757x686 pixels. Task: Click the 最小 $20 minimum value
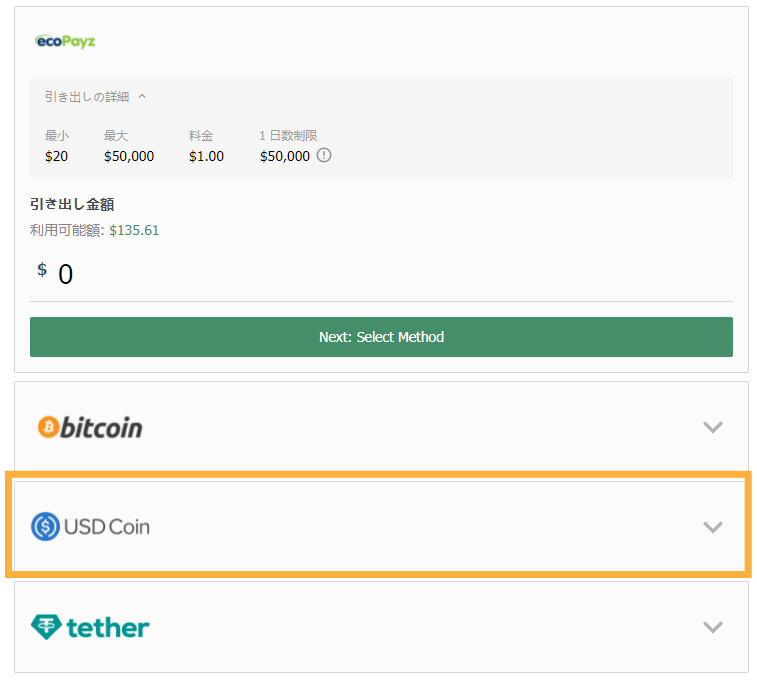[56, 156]
